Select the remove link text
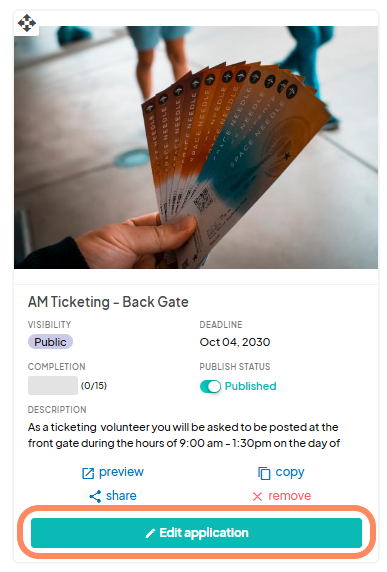The height and width of the screenshot is (572, 387). click(290, 496)
